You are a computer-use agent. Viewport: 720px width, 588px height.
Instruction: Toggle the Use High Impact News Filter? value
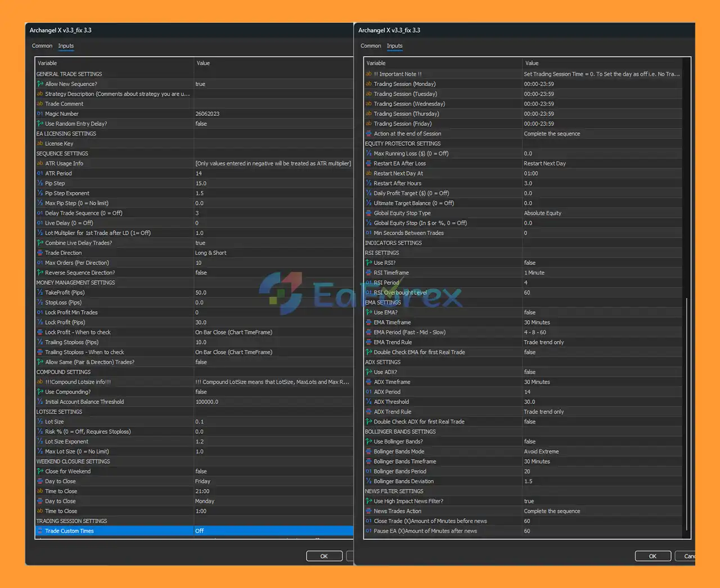[x=529, y=501]
